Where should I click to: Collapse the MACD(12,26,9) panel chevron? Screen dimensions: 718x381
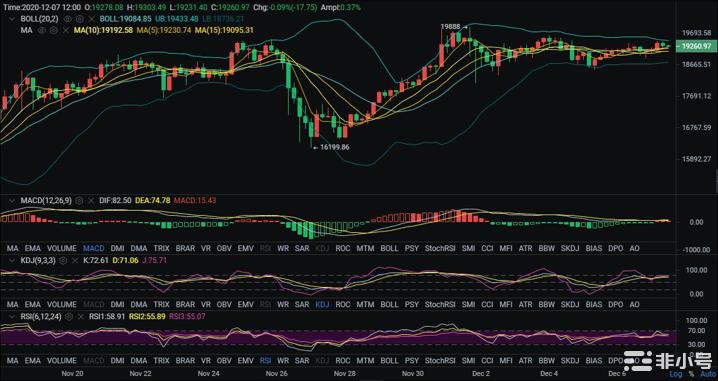coord(12,201)
